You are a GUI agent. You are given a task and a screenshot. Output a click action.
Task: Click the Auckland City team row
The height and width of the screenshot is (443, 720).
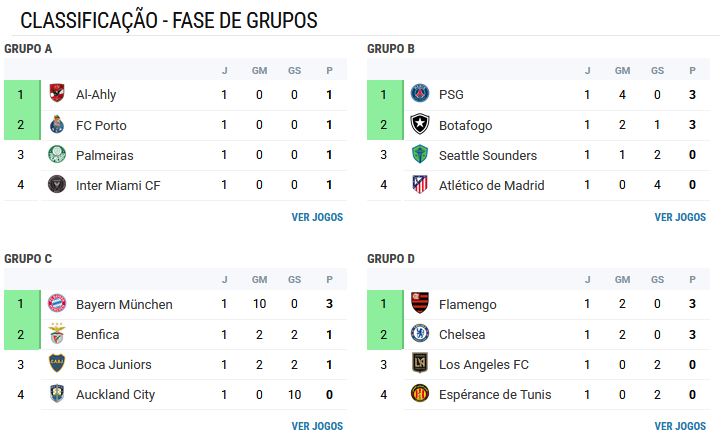coord(175,394)
